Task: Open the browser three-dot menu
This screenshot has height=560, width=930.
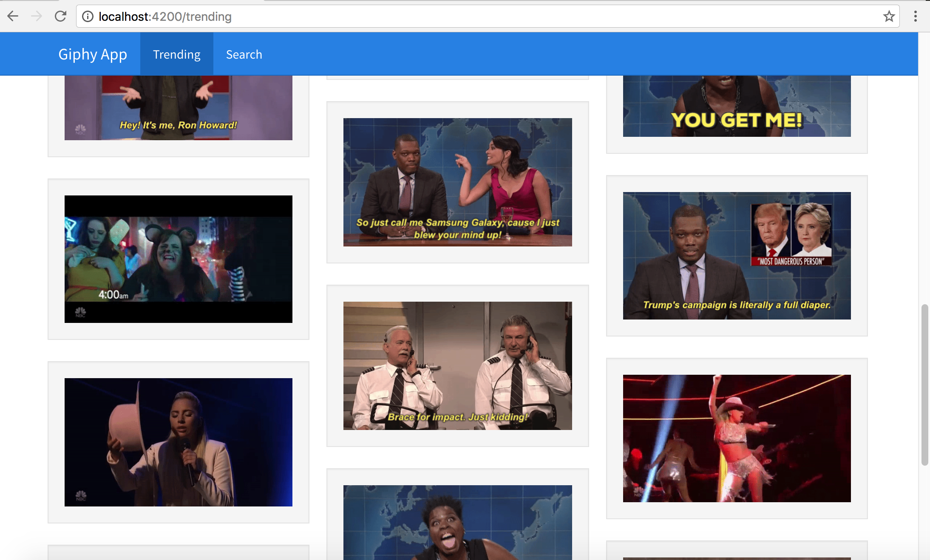Action: click(x=915, y=16)
